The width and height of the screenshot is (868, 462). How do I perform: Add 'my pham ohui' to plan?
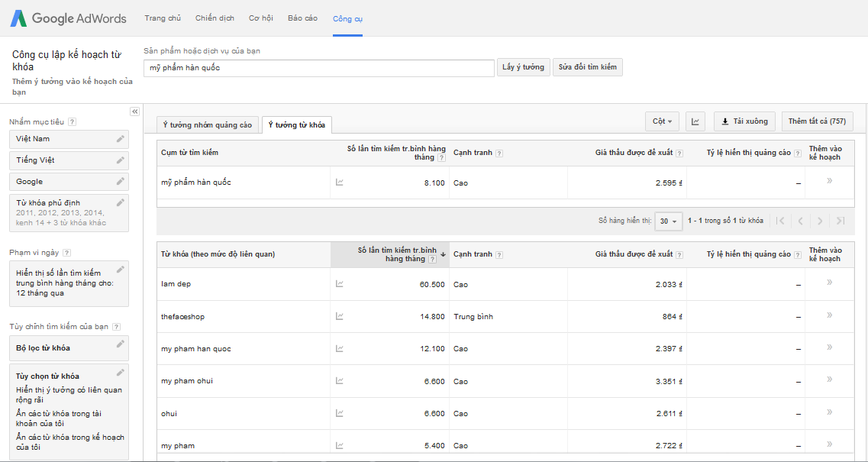(x=829, y=380)
